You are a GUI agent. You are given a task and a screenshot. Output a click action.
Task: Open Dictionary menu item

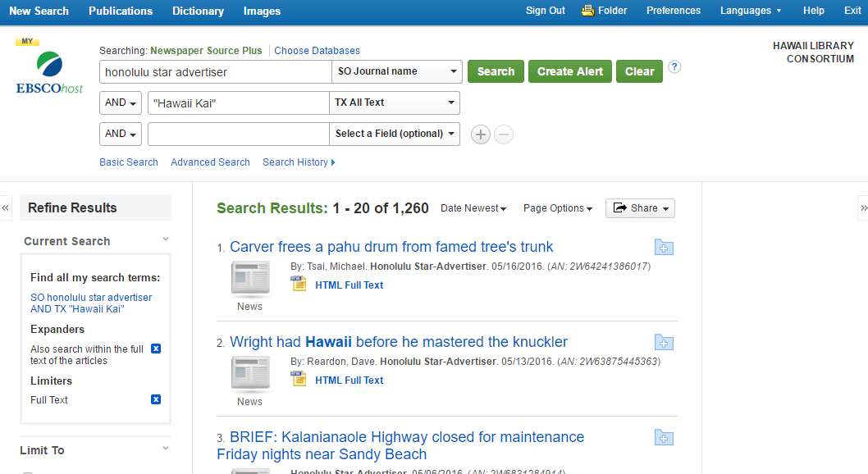[x=199, y=11]
